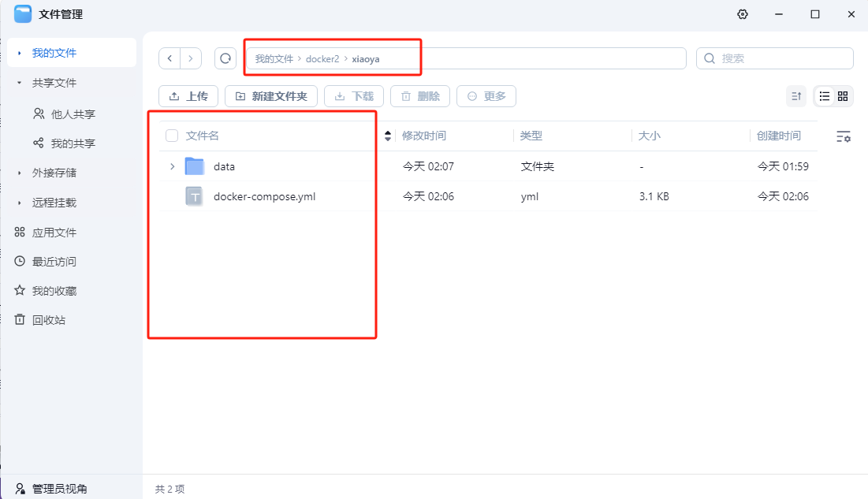
Task: Collapse the 共享文件 sidebar section
Action: [x=20, y=83]
